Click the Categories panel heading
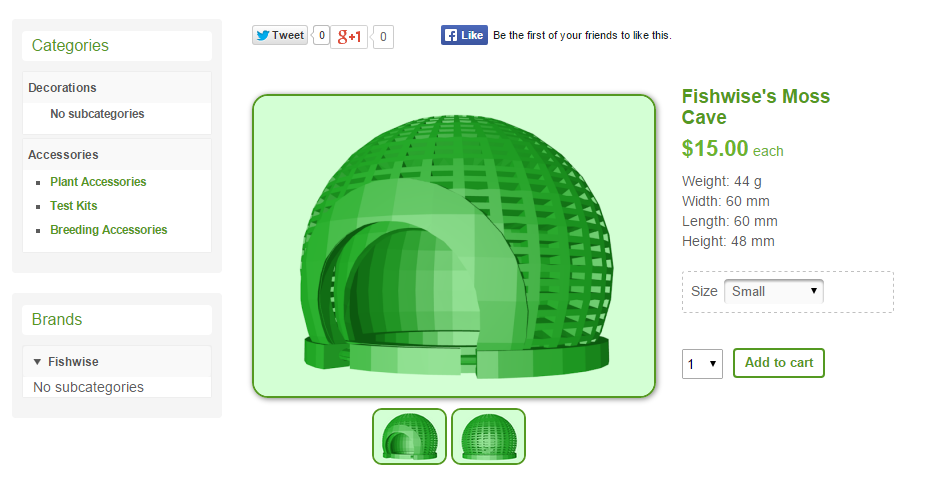This screenshot has width=931, height=477. [70, 46]
